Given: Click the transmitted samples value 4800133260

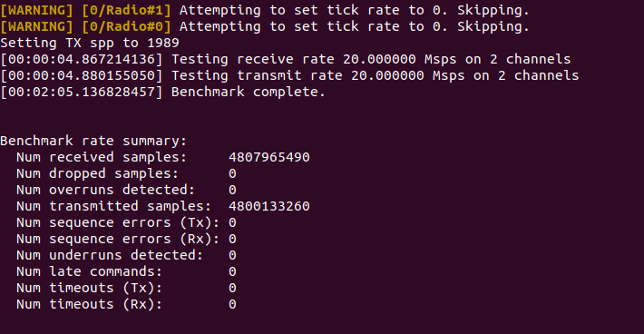Looking at the screenshot, I should click(x=269, y=206).
